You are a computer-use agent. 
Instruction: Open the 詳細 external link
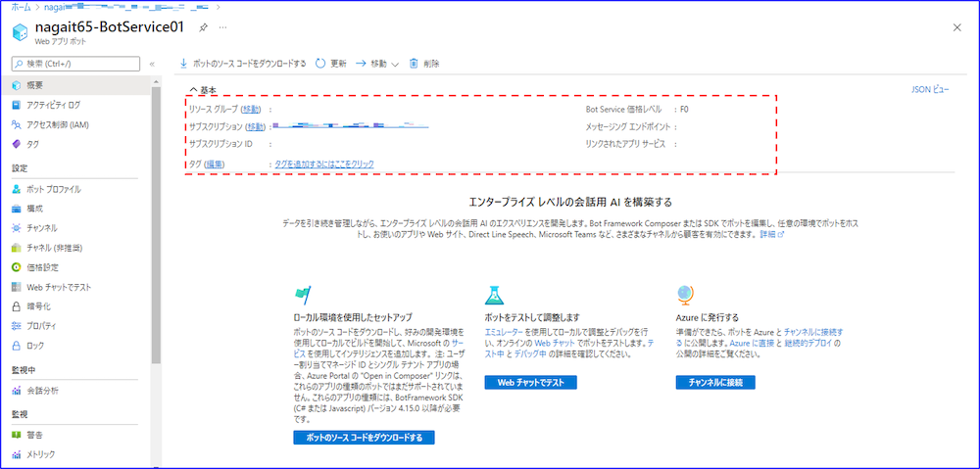(x=771, y=234)
